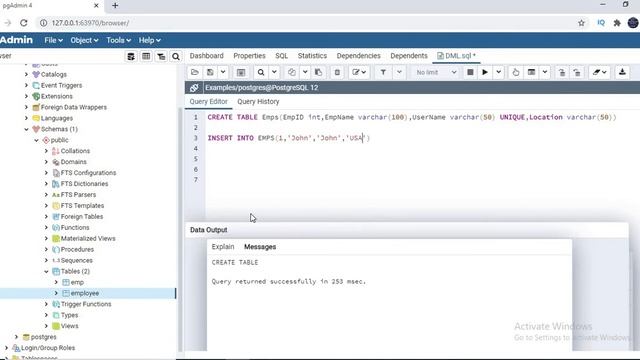Open the Explain options dropdown arrow
Screen dimensions: 640x360
click(545, 72)
